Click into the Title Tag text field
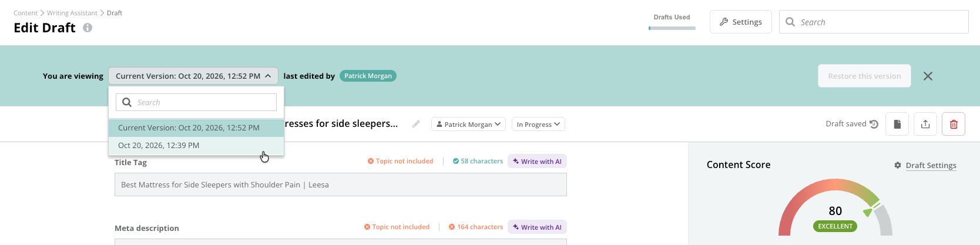The height and width of the screenshot is (245, 980). 341,184
